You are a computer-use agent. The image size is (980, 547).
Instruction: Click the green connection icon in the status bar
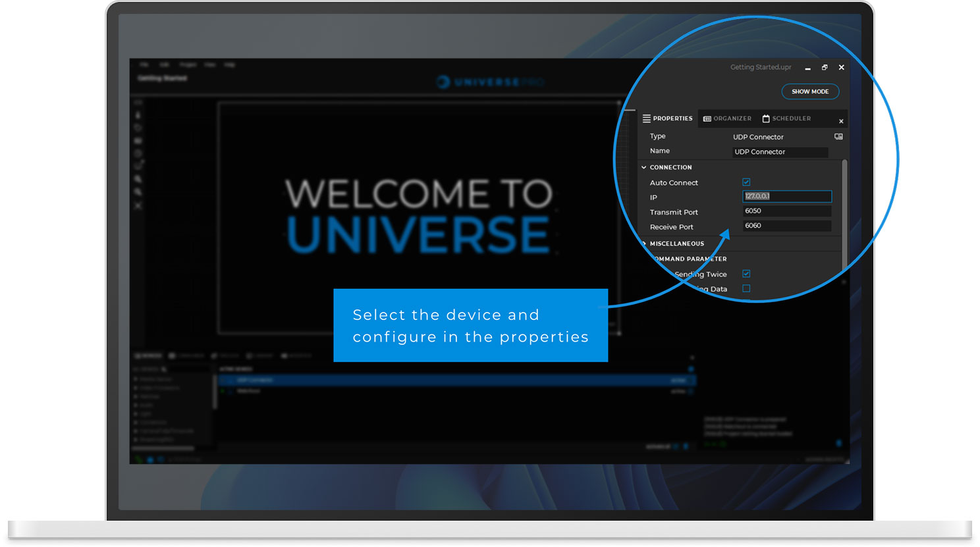138,459
